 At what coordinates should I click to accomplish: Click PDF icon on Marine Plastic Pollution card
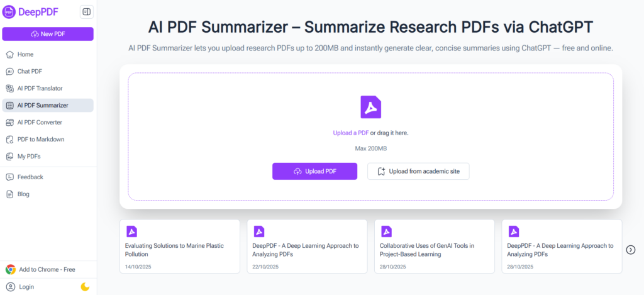(132, 231)
